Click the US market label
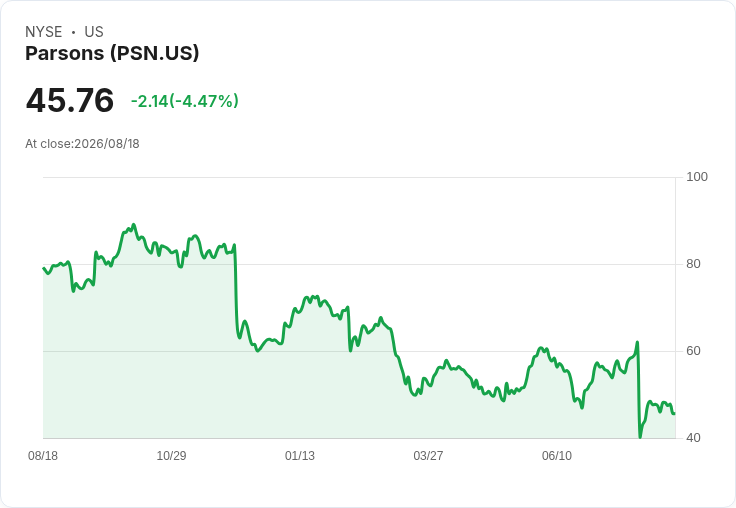Screen dimensions: 736x508 [94, 32]
